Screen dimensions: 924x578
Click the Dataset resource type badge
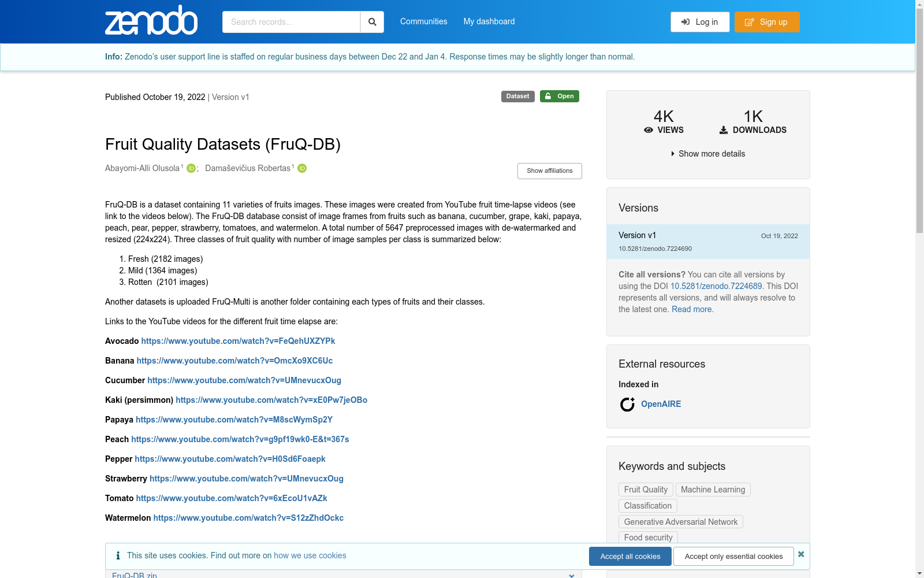click(517, 97)
